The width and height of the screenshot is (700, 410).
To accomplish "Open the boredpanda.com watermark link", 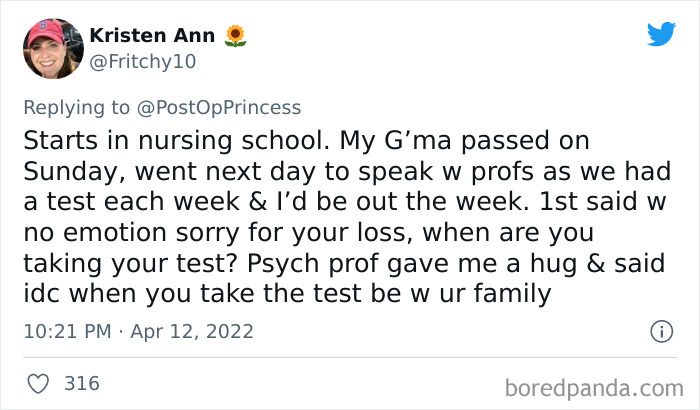I will [600, 384].
